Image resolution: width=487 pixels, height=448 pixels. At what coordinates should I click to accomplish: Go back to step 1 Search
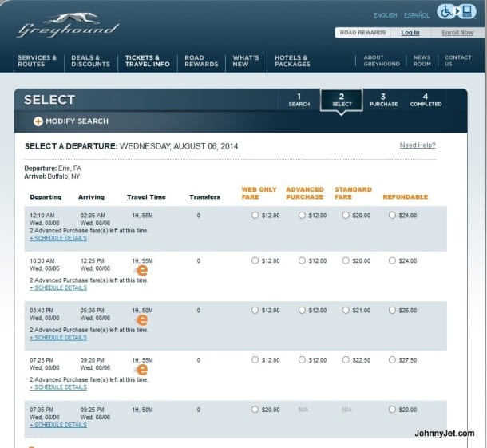(299, 100)
